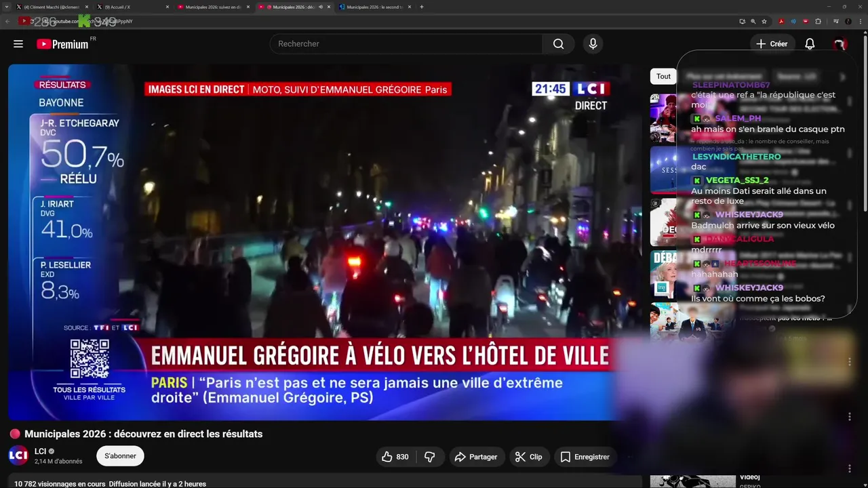Open the LCI channel avatar
This screenshot has height=488, width=868.
[x=18, y=455]
